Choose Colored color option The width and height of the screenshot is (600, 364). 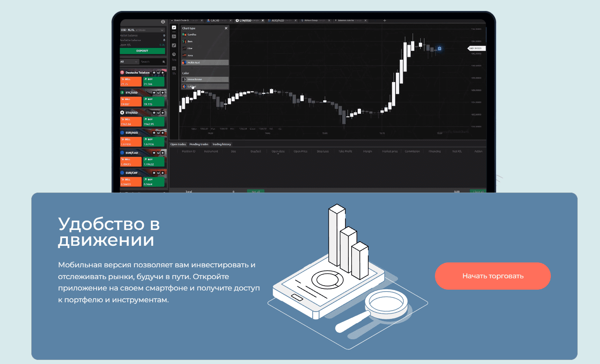point(205,87)
